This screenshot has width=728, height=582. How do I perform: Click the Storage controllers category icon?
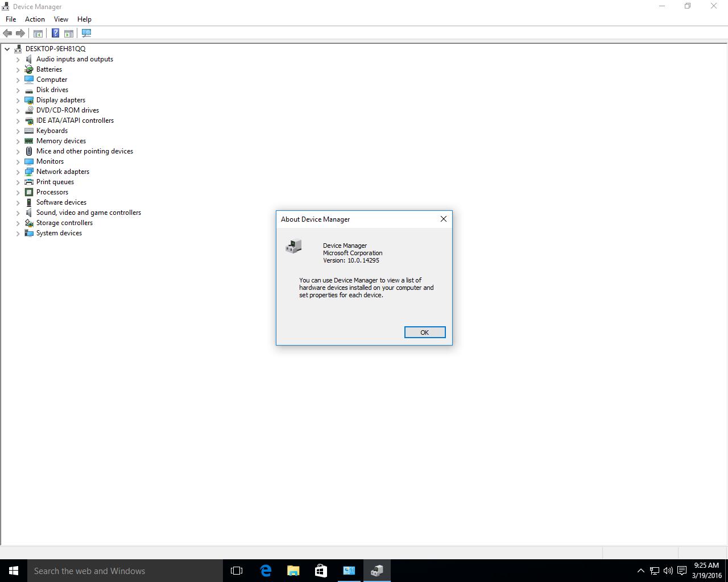click(29, 223)
